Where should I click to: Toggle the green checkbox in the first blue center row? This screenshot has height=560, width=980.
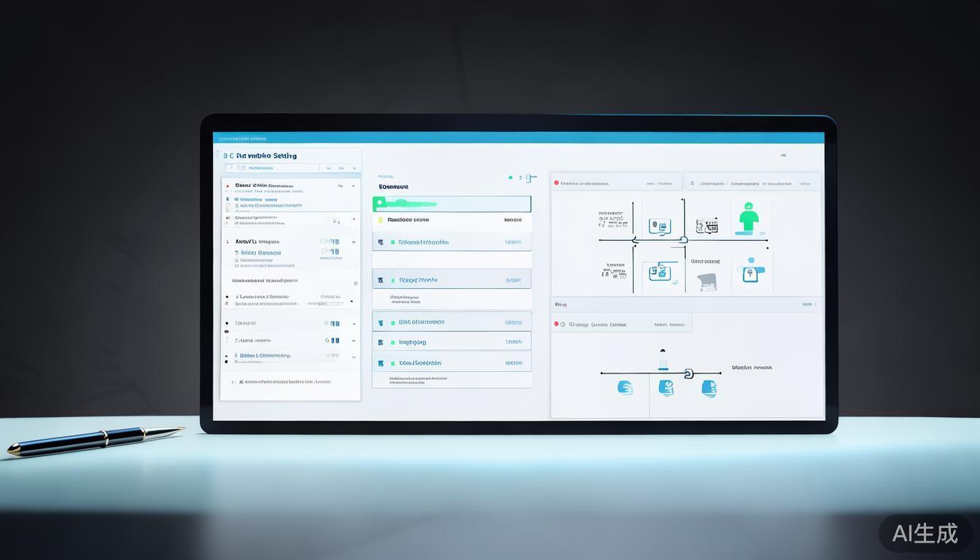pos(393,242)
